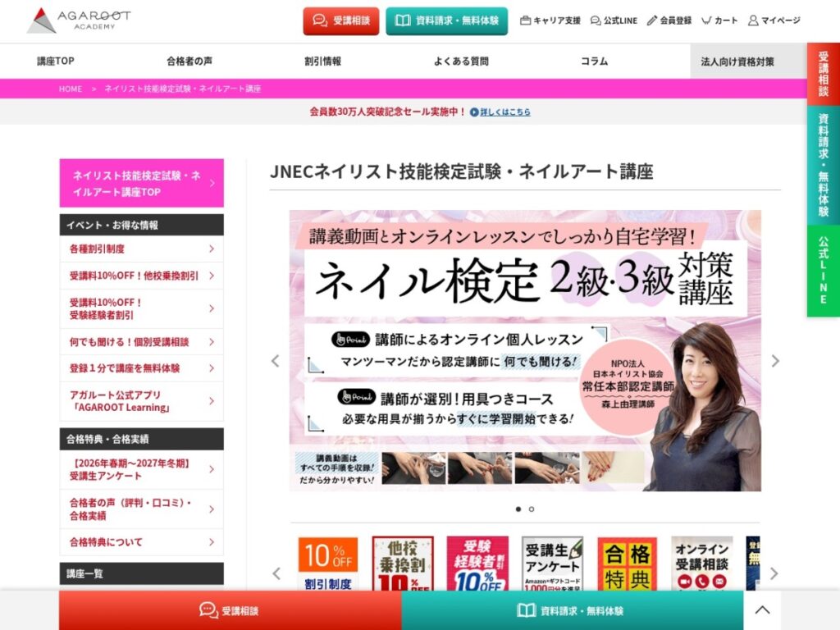The width and height of the screenshot is (840, 630).
Task: Open 会員登録 pencil link
Action: (669, 21)
